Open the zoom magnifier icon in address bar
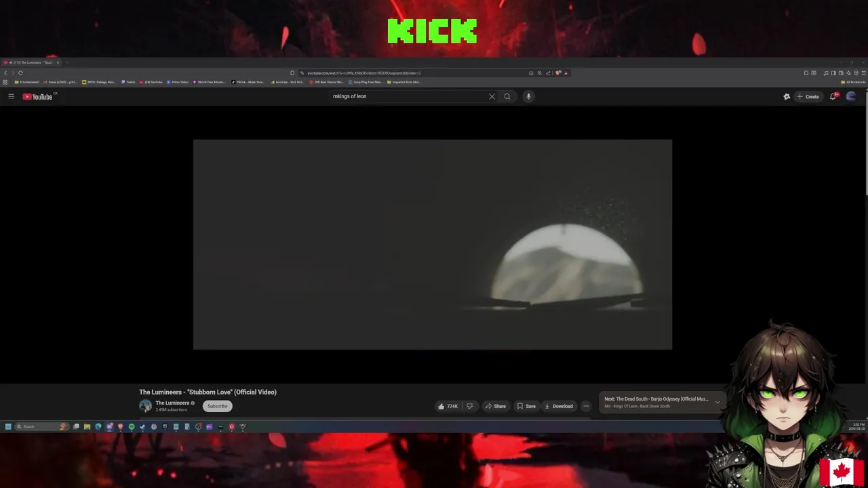The width and height of the screenshot is (868, 488). pos(540,73)
